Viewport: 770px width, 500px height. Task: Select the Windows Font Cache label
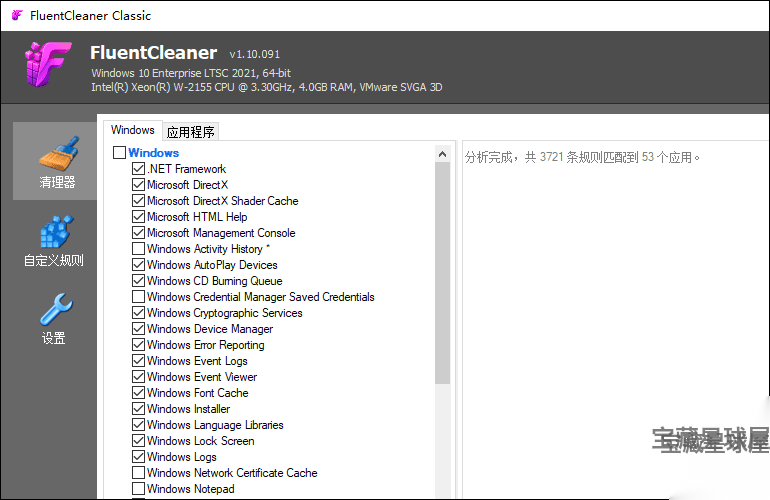197,393
